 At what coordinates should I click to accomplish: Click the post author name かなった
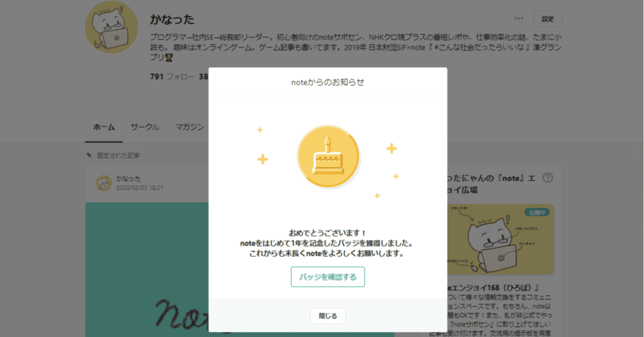click(x=128, y=179)
